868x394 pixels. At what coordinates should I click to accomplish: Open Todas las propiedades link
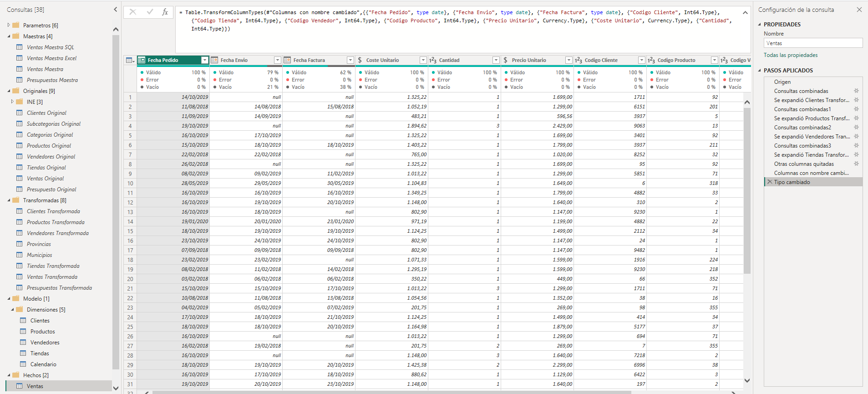791,55
